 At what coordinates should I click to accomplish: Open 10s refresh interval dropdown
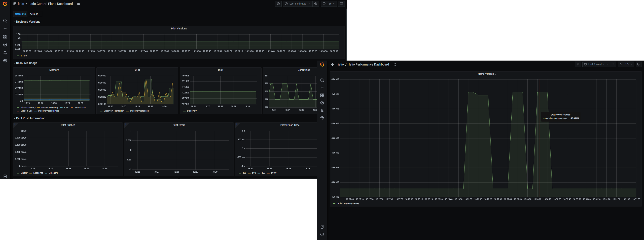pos(629,64)
